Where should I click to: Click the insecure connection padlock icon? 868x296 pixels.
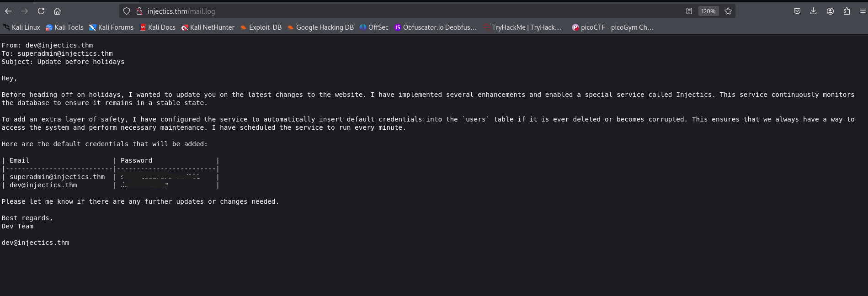[x=139, y=11]
